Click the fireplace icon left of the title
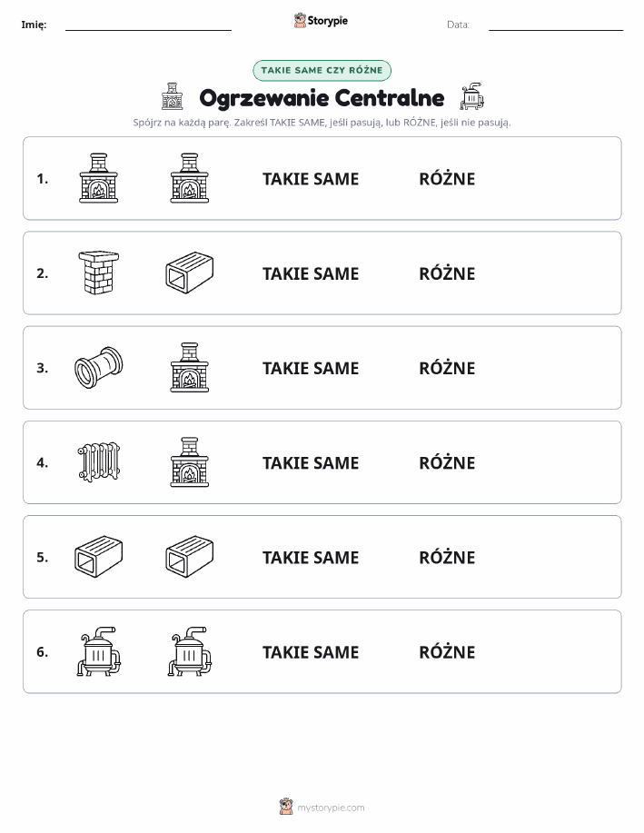 pyautogui.click(x=173, y=96)
